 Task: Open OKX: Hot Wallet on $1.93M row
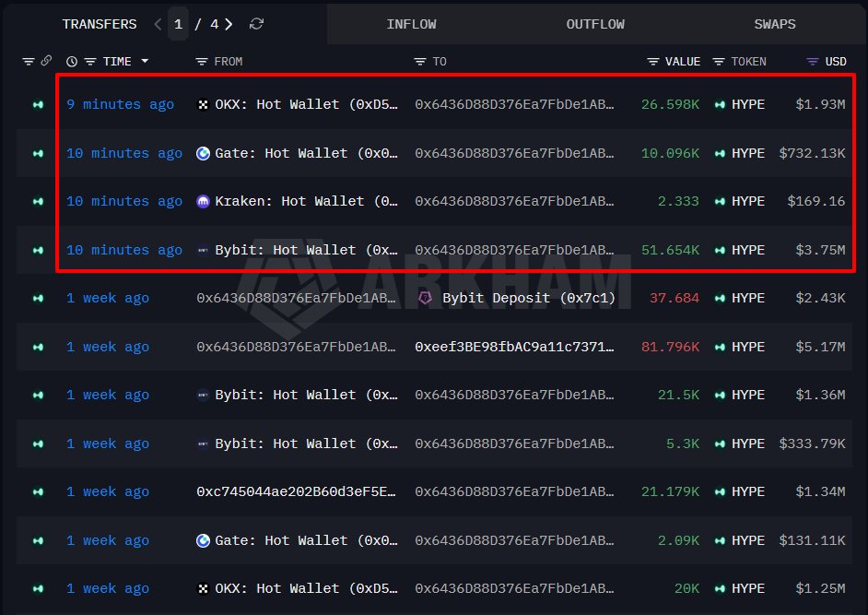pyautogui.click(x=306, y=104)
